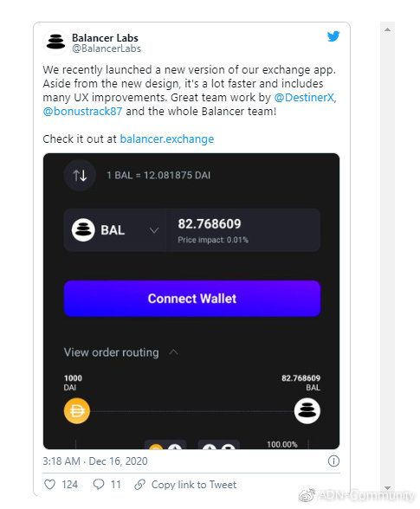
Task: Like the tweet with heart icon
Action: point(49,485)
